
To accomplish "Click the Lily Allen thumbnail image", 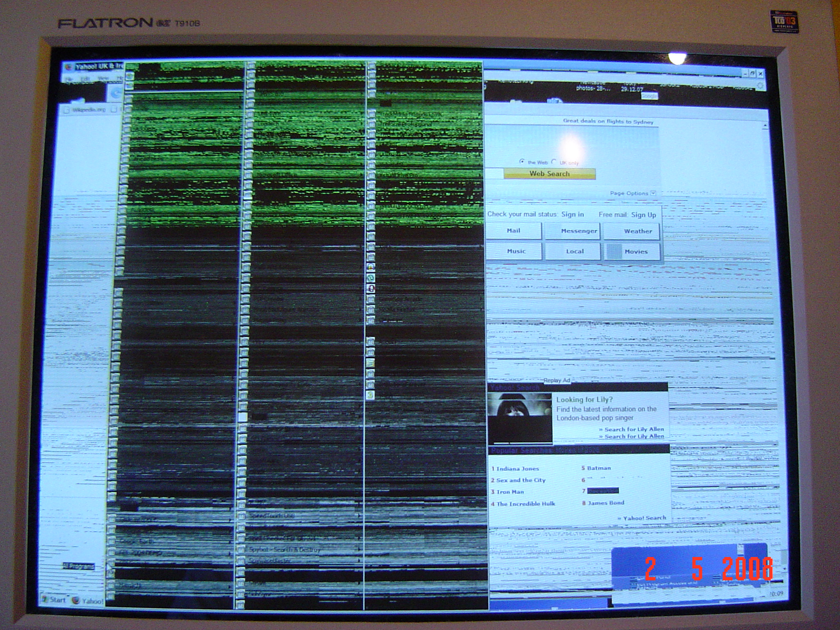I will click(519, 417).
